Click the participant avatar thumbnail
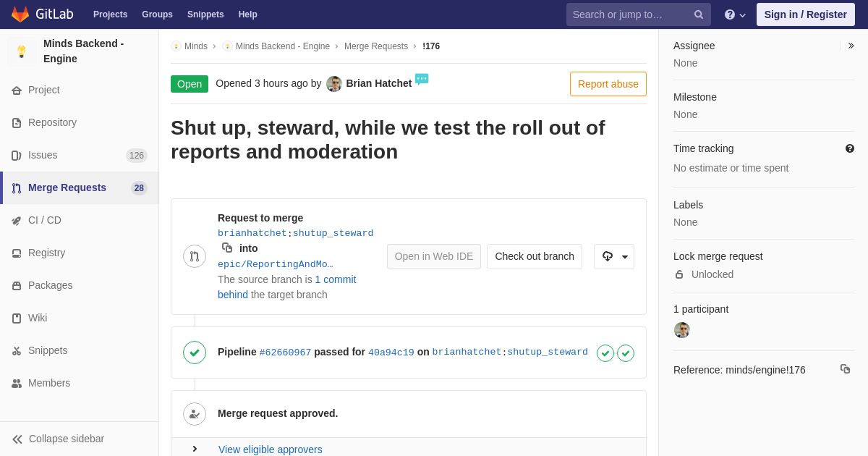This screenshot has width=868, height=456. click(x=682, y=330)
